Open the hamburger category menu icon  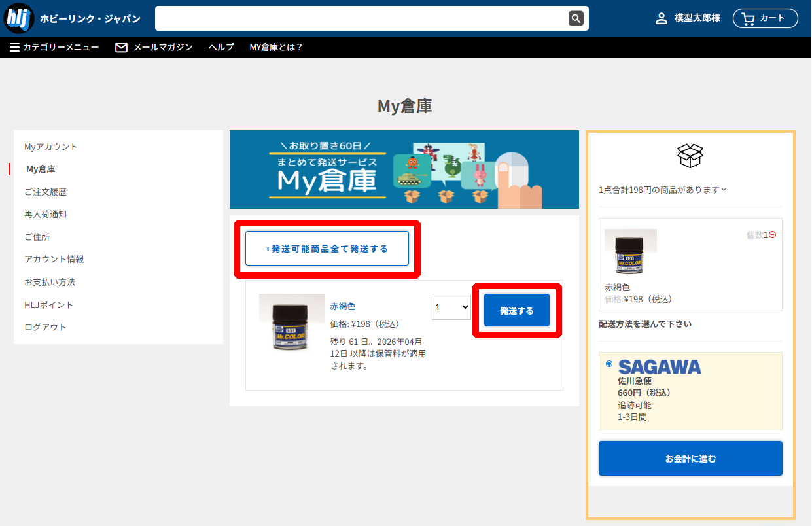[14, 46]
